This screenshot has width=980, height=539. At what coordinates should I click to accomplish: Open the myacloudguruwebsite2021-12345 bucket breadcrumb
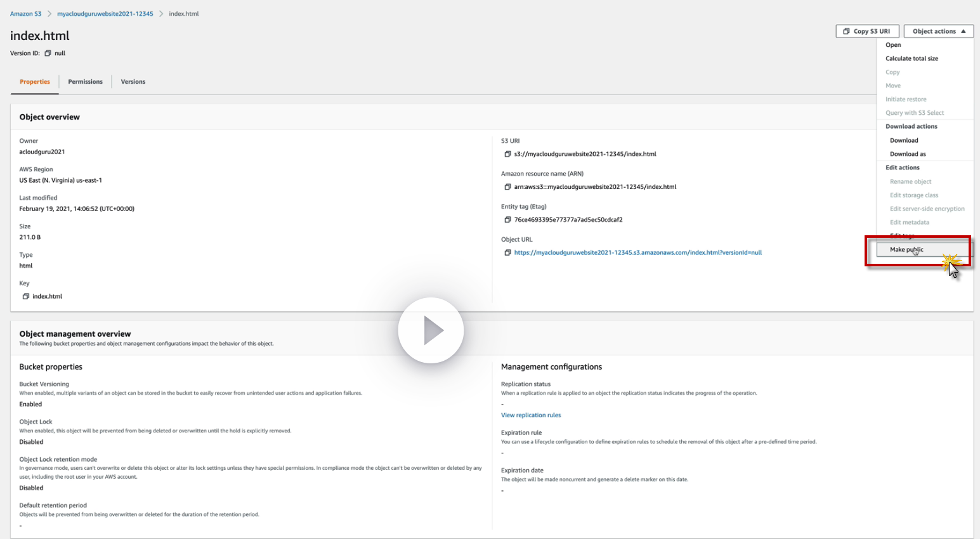point(105,14)
